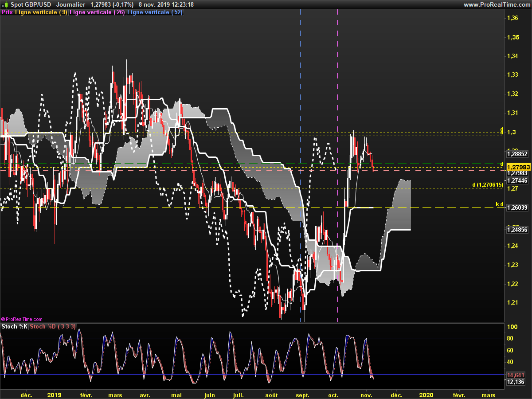Click the 1,24856 price axis label
The width and height of the screenshot is (532, 399).
pos(517,230)
